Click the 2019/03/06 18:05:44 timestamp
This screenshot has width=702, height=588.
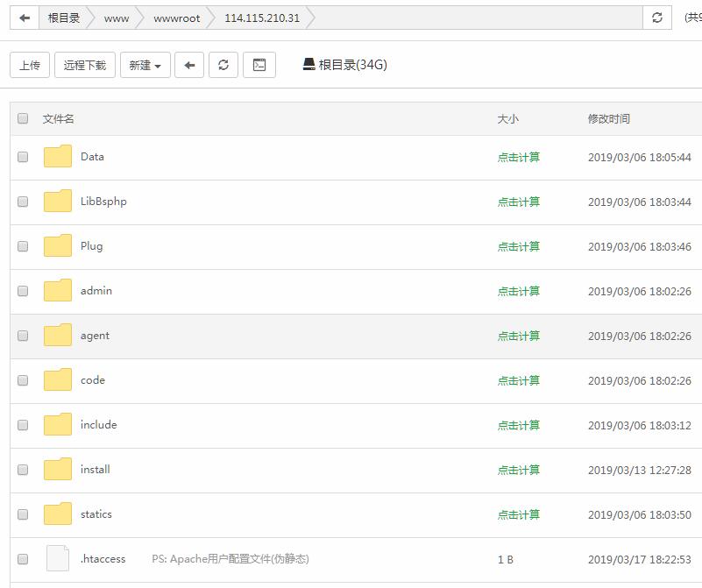(639, 157)
